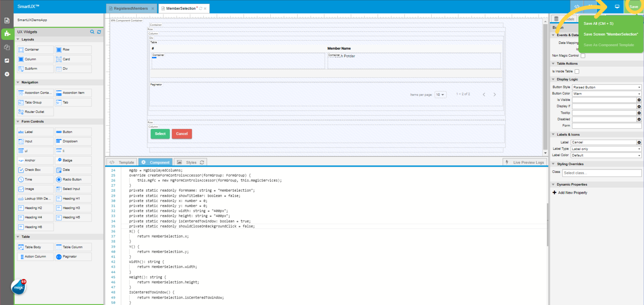Choose the Accordion Item widget
Screen dimensions: 644x305
pos(73,93)
